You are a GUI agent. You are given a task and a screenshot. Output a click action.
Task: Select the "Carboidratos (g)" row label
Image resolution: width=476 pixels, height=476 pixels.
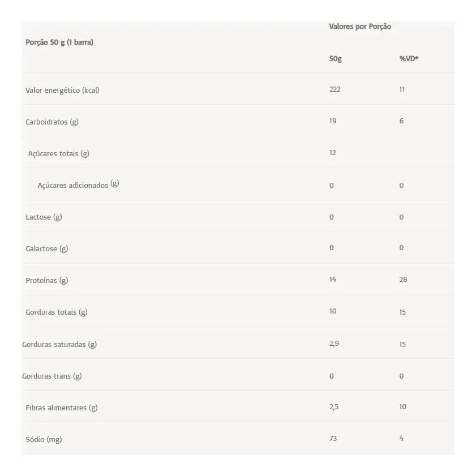click(x=52, y=122)
